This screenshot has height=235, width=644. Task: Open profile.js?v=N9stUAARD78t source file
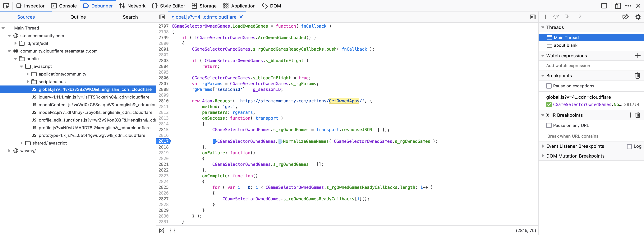pyautogui.click(x=94, y=128)
